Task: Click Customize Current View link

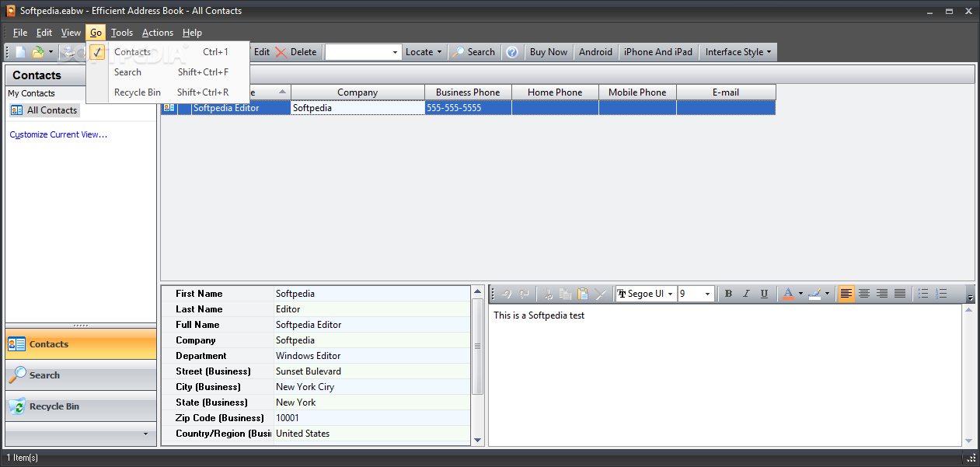Action: (x=58, y=134)
